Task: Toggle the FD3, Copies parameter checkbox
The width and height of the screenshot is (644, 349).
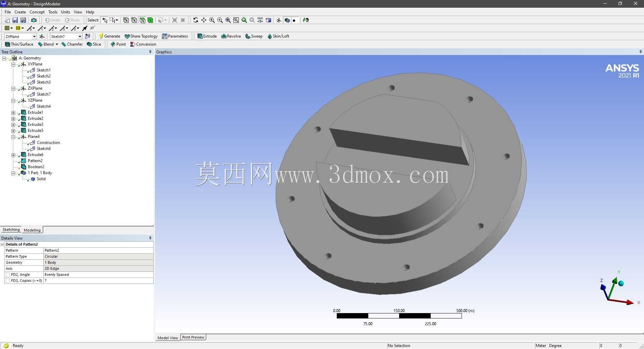Action: (8, 281)
